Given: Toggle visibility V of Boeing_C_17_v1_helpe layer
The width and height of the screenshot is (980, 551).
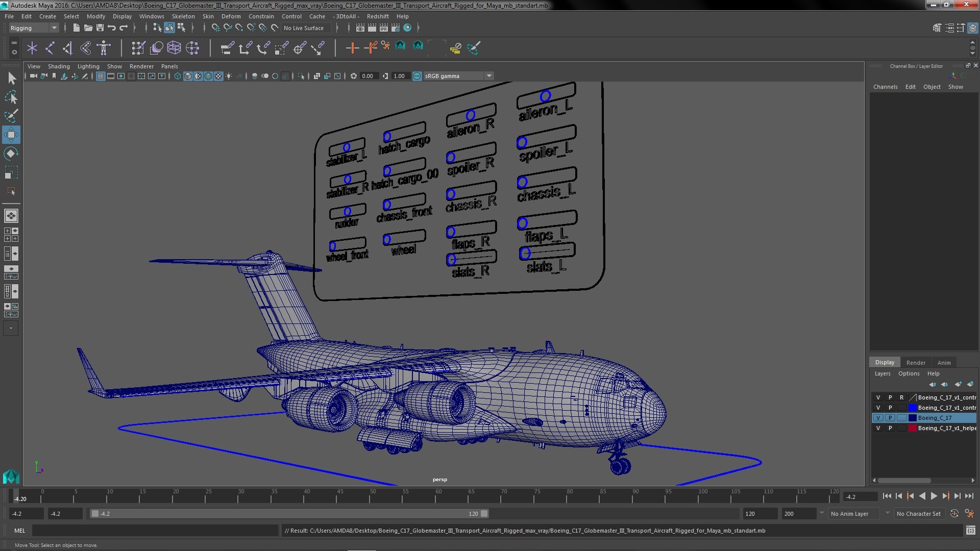Looking at the screenshot, I should point(878,428).
